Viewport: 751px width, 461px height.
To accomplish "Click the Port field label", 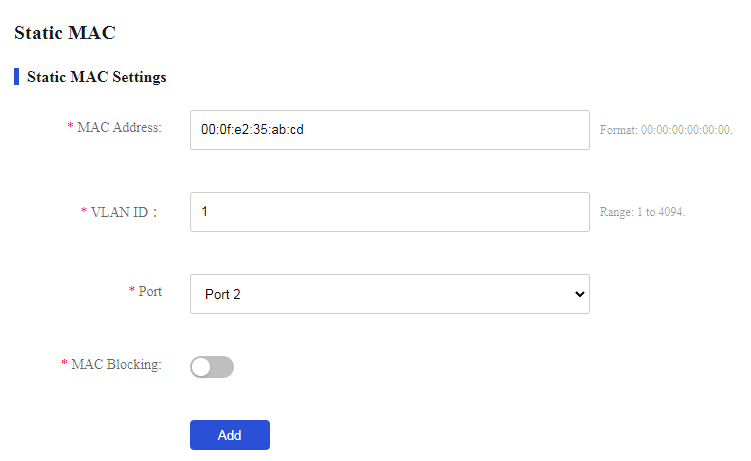I will pyautogui.click(x=150, y=291).
